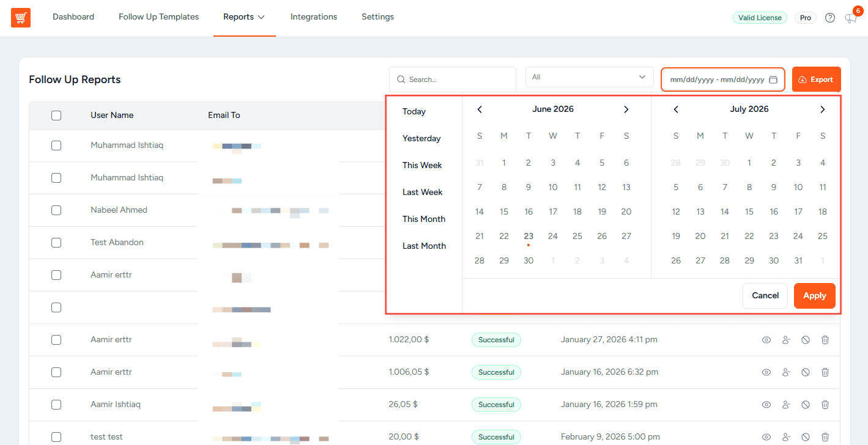This screenshot has width=868, height=445.
Task: Check the Test Abandon row checkbox
Action: point(56,243)
